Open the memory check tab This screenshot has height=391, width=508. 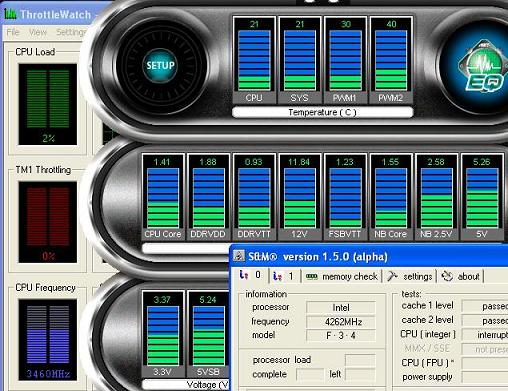(342, 276)
